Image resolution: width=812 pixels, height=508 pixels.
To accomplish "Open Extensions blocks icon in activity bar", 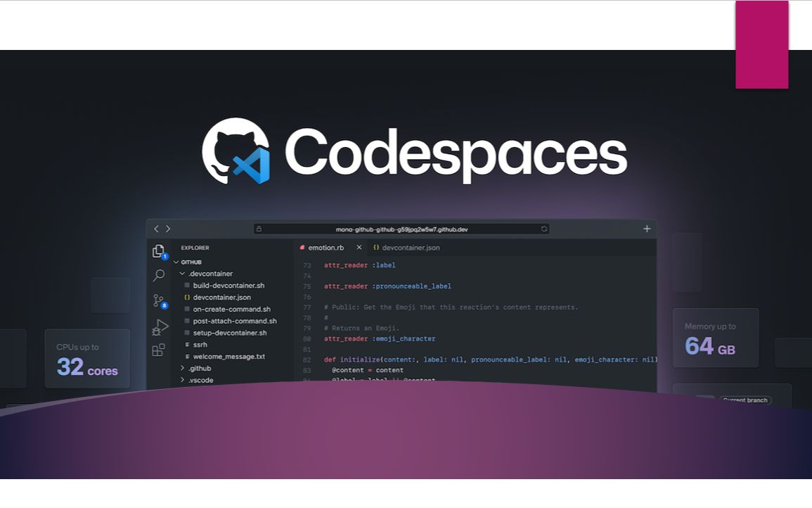I will tap(158, 350).
